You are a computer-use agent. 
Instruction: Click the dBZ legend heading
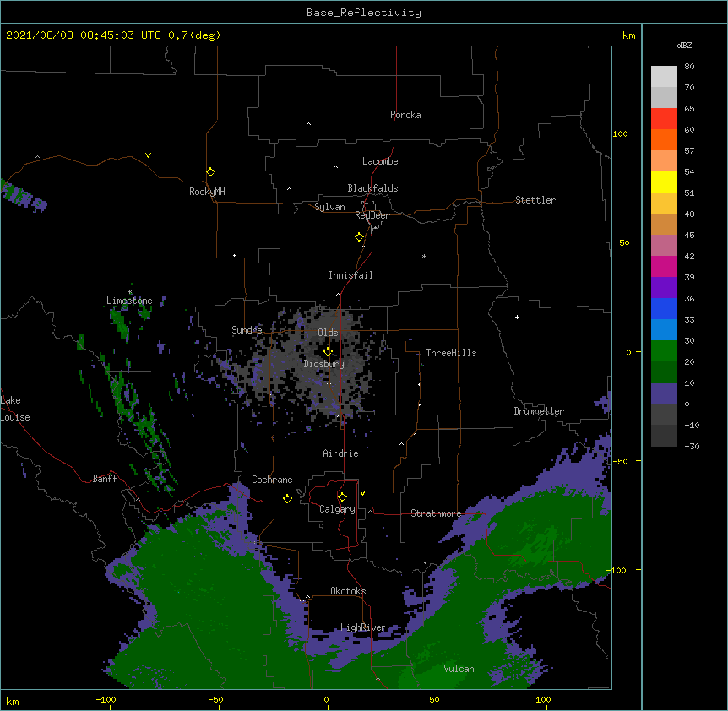pos(684,45)
